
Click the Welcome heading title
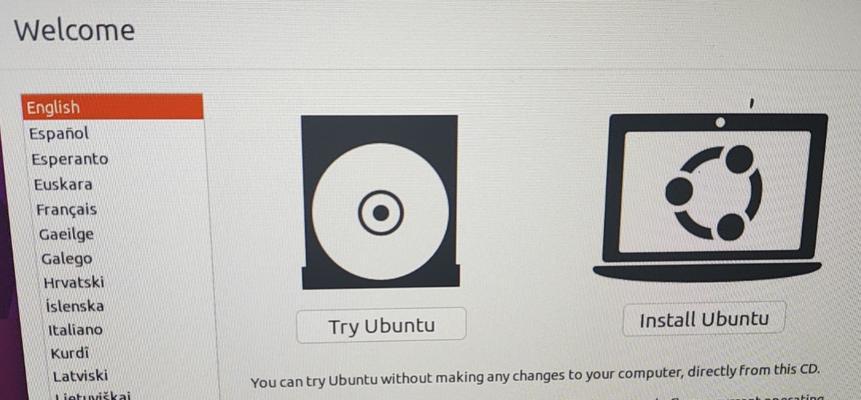74,30
